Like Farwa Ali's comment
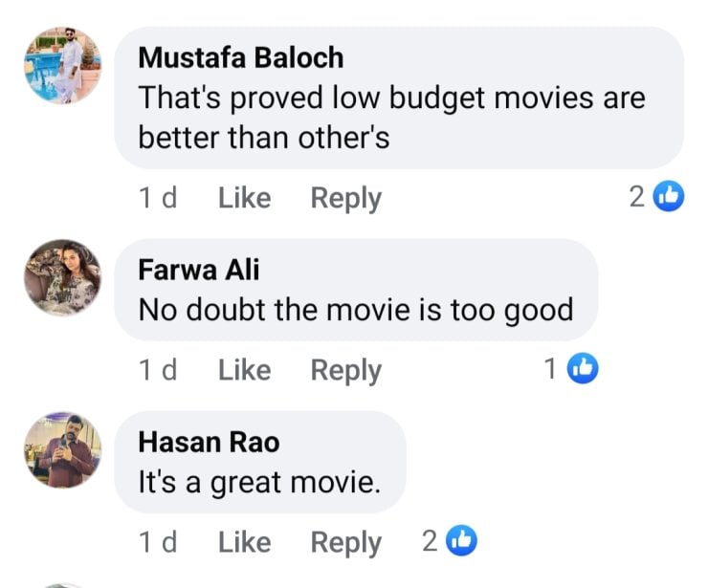The height and width of the screenshot is (588, 708). coord(244,370)
